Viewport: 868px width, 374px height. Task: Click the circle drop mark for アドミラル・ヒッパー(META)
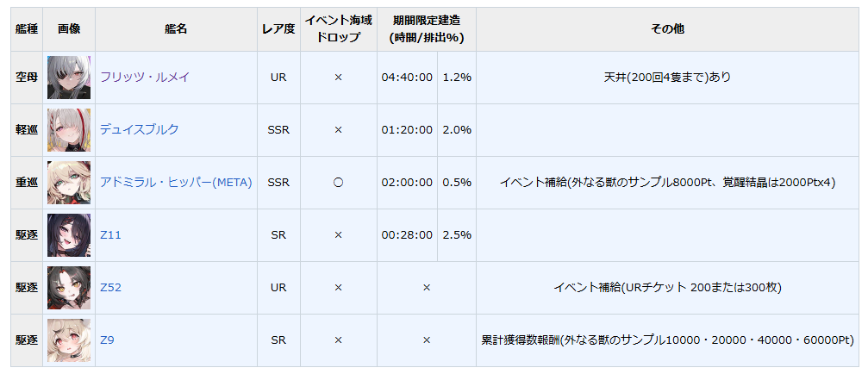click(338, 183)
